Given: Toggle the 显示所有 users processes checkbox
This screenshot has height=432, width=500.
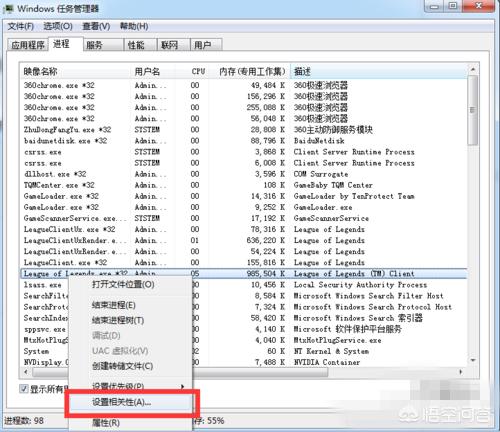Looking at the screenshot, I should [24, 388].
